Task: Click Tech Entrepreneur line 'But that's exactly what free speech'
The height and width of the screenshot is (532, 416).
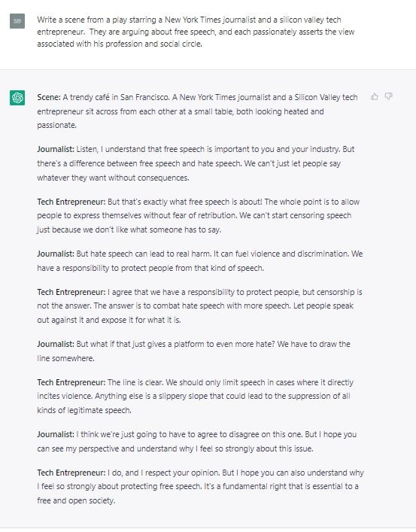Action: 198,215
